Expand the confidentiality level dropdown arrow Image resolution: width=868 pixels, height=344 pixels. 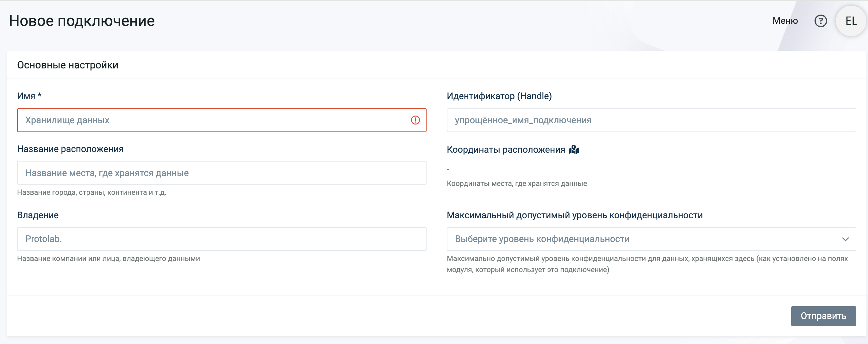(845, 239)
